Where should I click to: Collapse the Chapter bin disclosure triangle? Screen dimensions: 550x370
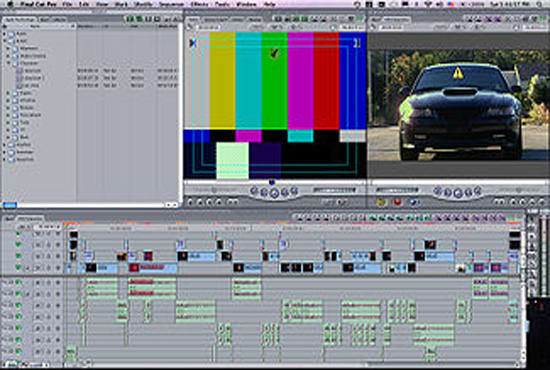(8, 63)
